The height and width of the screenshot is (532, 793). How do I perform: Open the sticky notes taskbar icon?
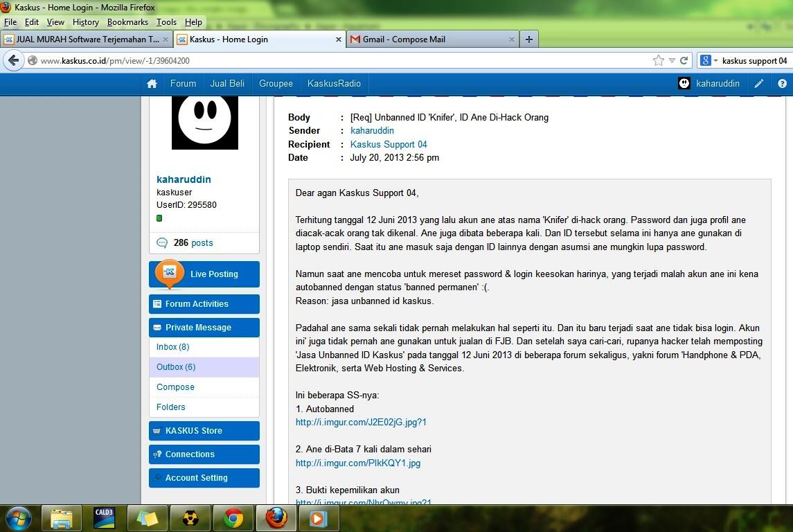click(x=147, y=518)
